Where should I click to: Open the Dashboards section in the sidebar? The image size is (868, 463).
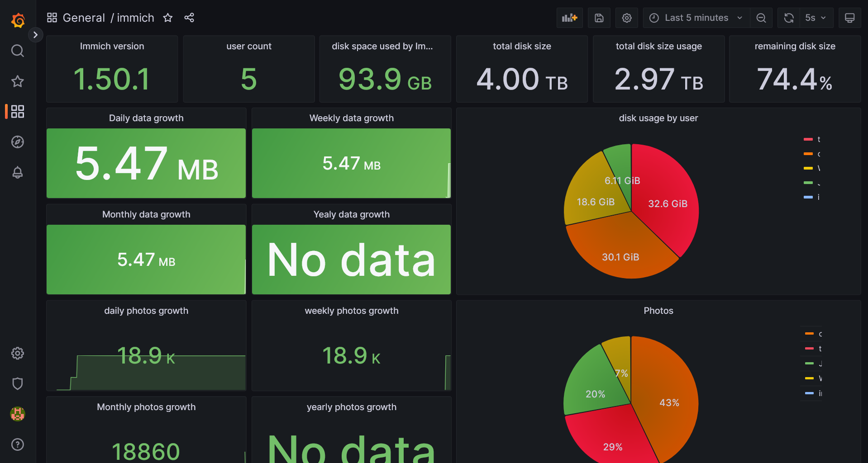18,112
